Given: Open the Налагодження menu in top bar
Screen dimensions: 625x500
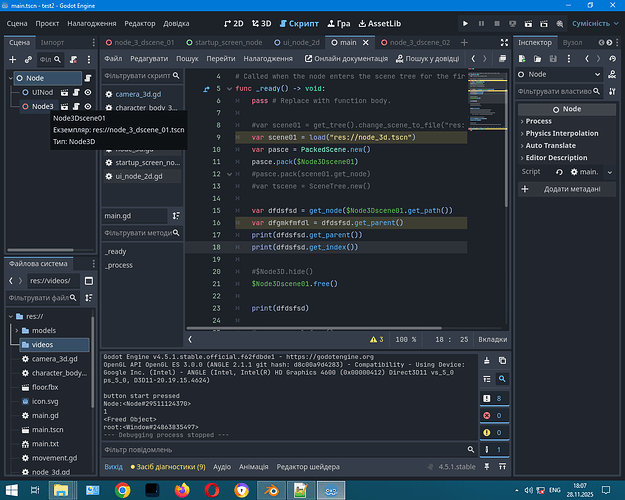Looking at the screenshot, I should (x=92, y=22).
